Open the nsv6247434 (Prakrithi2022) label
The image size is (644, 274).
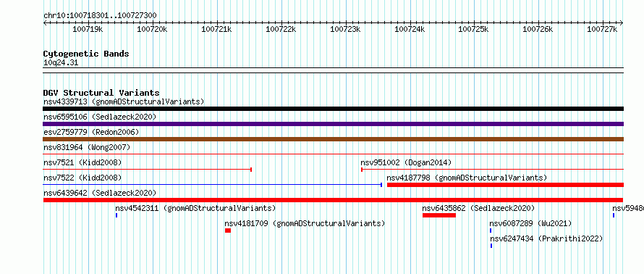[x=546, y=238]
